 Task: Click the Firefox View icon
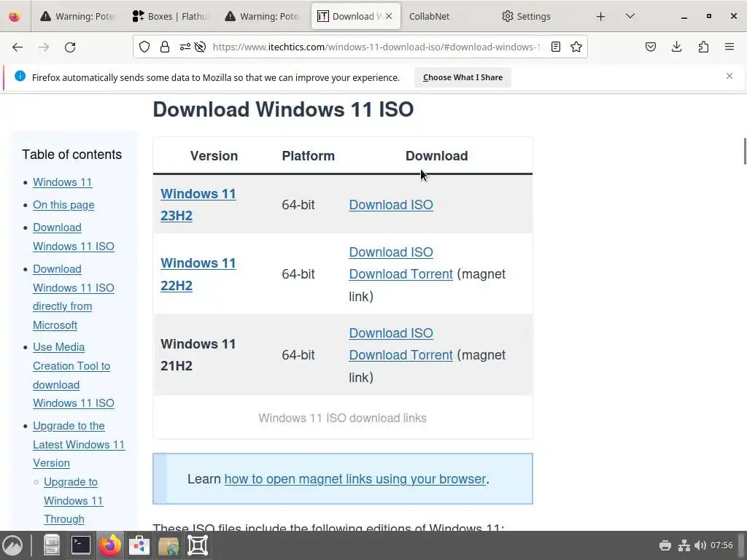[15, 17]
